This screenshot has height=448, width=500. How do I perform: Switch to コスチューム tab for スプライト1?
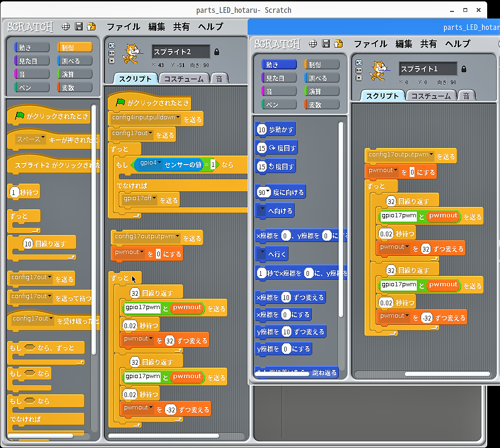tap(431, 96)
